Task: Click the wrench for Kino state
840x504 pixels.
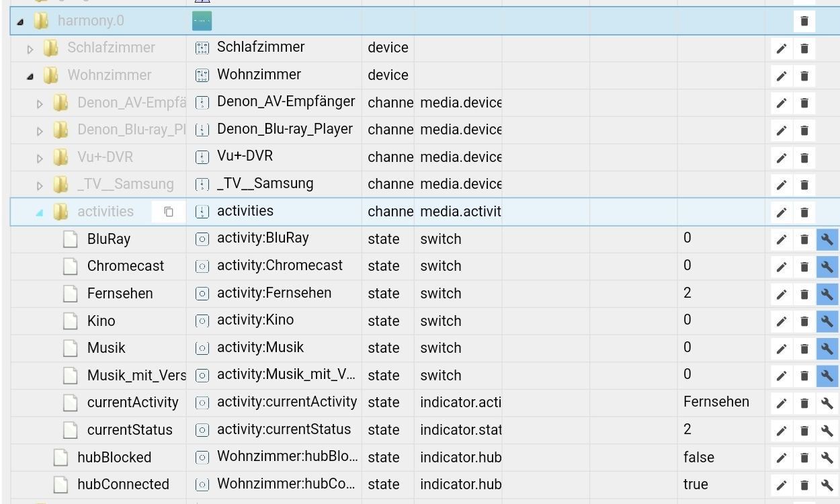Action: click(x=827, y=321)
